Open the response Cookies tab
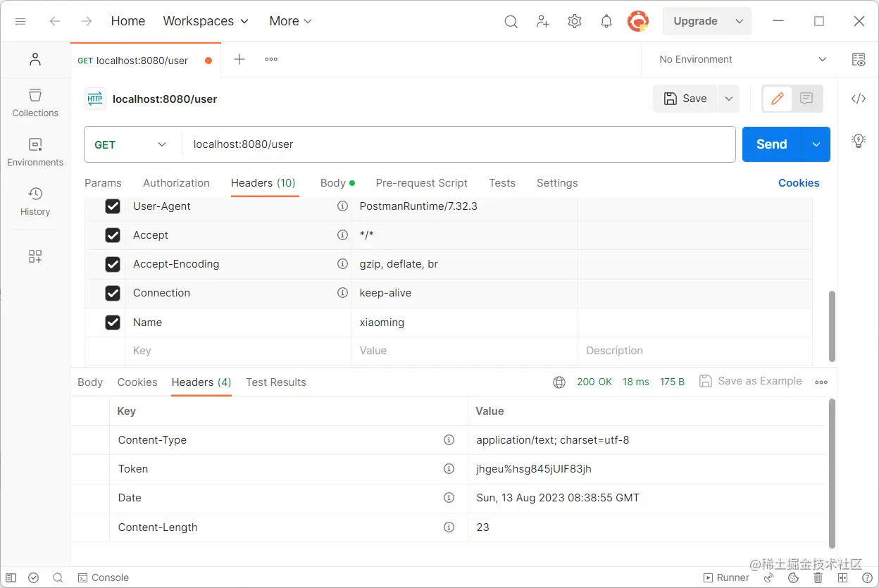The width and height of the screenshot is (879, 588). pyautogui.click(x=137, y=382)
